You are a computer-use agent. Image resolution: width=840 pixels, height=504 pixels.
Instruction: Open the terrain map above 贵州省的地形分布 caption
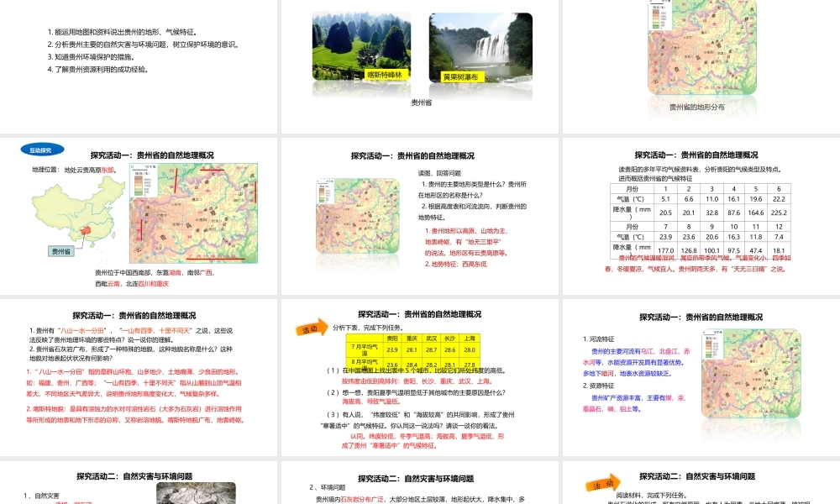coord(702,47)
